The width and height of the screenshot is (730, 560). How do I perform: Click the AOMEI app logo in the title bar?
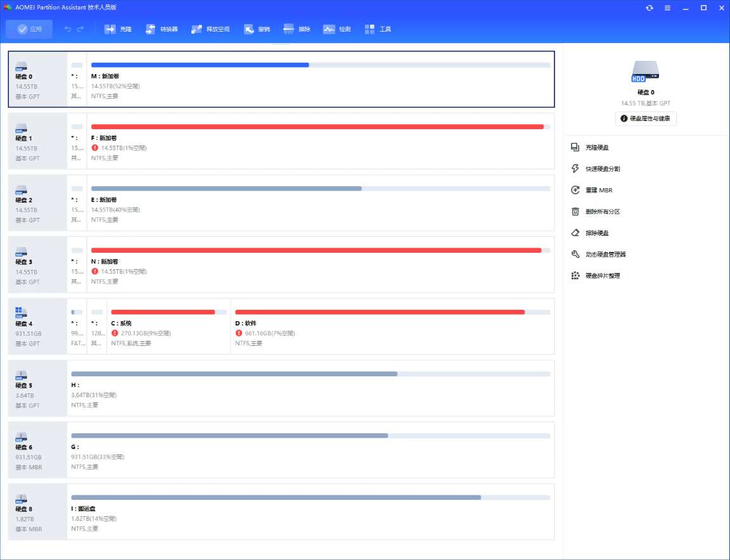[8, 8]
